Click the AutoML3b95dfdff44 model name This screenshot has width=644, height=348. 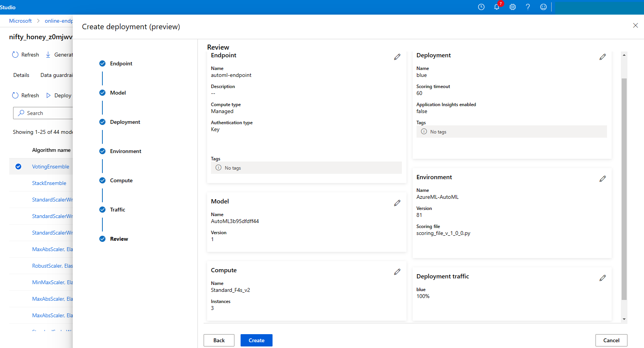point(235,221)
